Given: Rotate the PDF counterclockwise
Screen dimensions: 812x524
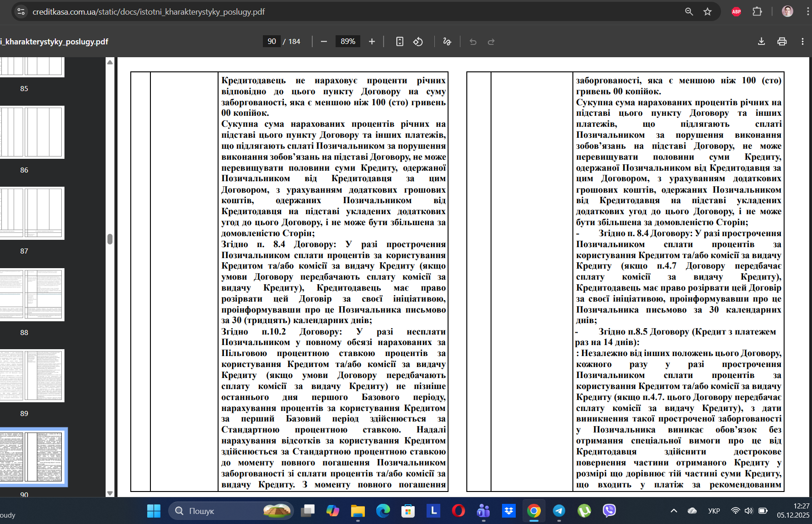Looking at the screenshot, I should pyautogui.click(x=418, y=42).
